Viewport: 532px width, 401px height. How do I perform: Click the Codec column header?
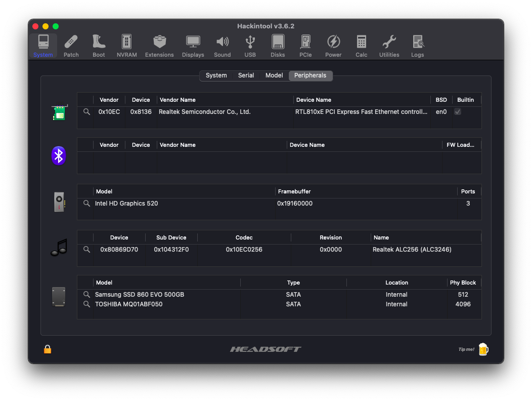244,237
